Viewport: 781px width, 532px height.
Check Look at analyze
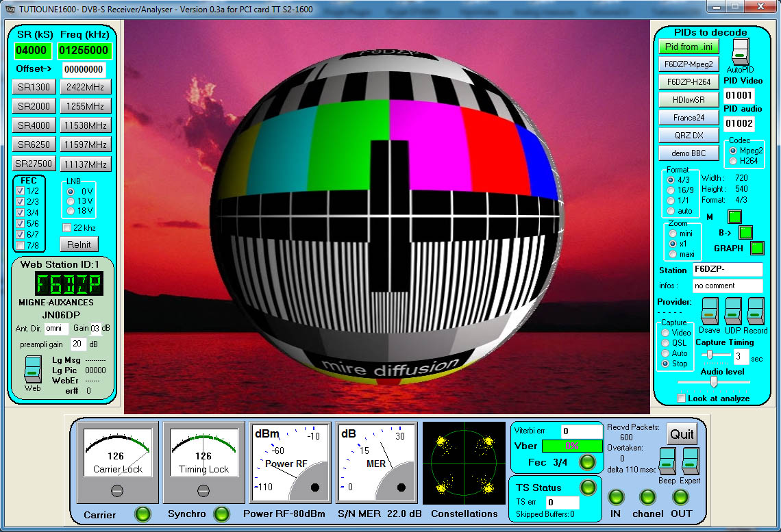click(682, 398)
